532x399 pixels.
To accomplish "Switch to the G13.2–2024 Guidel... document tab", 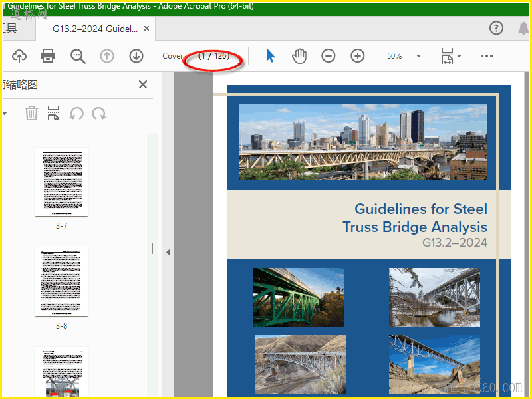I will pyautogui.click(x=95, y=29).
